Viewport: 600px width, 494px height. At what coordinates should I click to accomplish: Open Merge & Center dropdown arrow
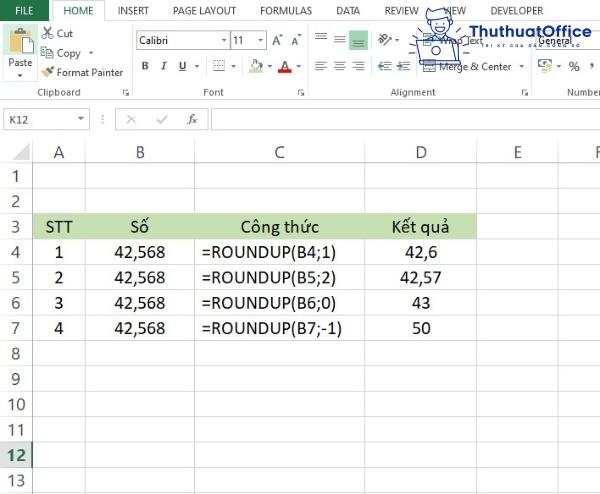(x=522, y=67)
